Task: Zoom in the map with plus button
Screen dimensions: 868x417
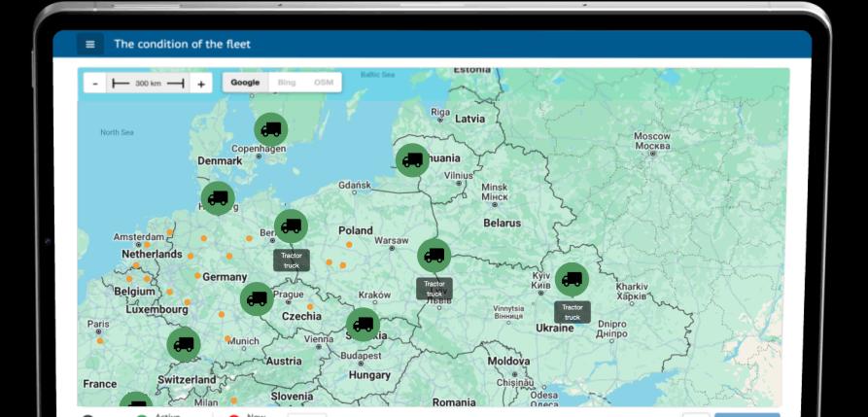Action: pos(201,84)
